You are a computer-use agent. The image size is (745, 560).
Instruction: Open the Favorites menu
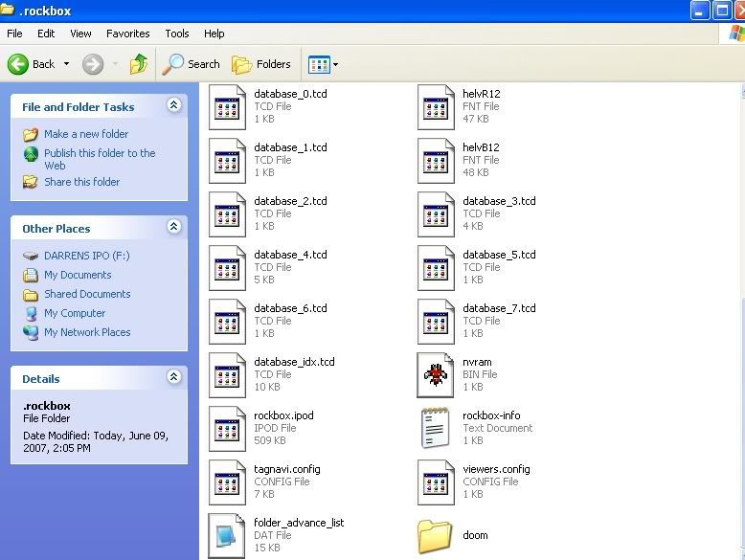click(127, 34)
